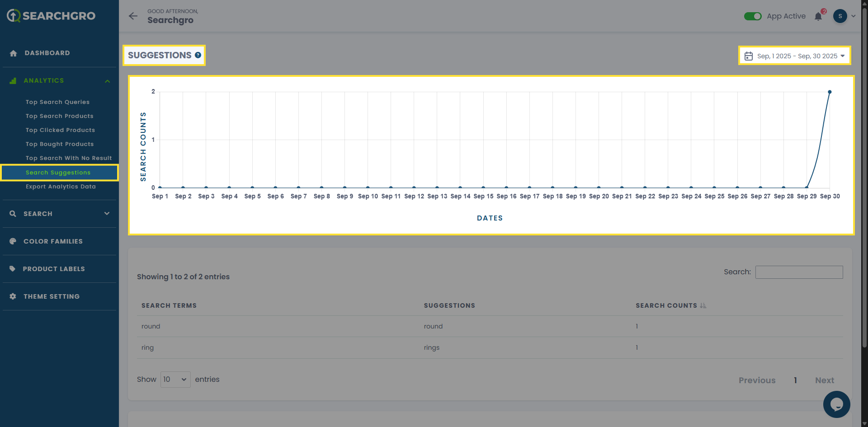This screenshot has width=868, height=427.
Task: Click the table Search input field
Action: pos(799,272)
